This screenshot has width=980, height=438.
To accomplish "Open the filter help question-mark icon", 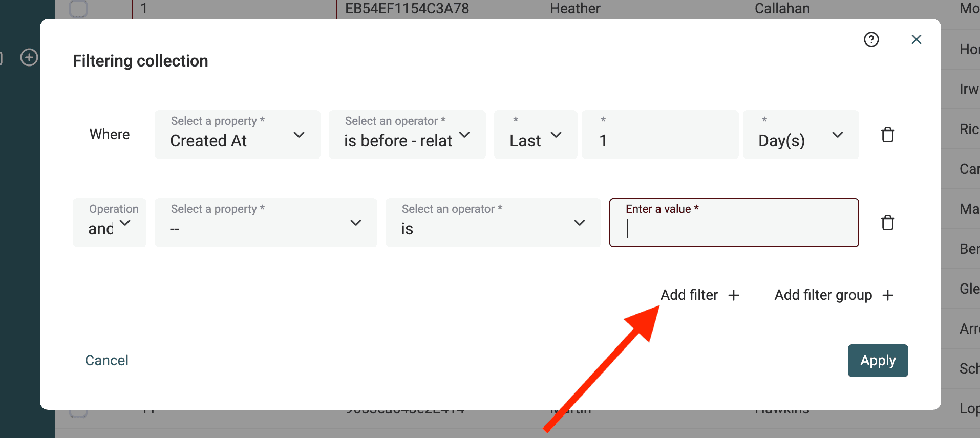I will click(x=871, y=39).
